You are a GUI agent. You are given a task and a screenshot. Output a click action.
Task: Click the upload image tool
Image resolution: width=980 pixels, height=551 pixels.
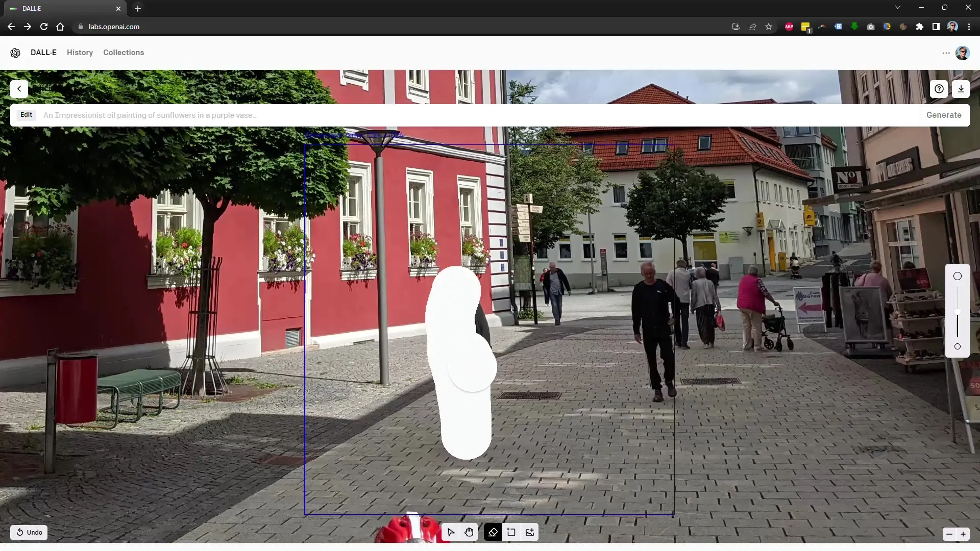(530, 533)
